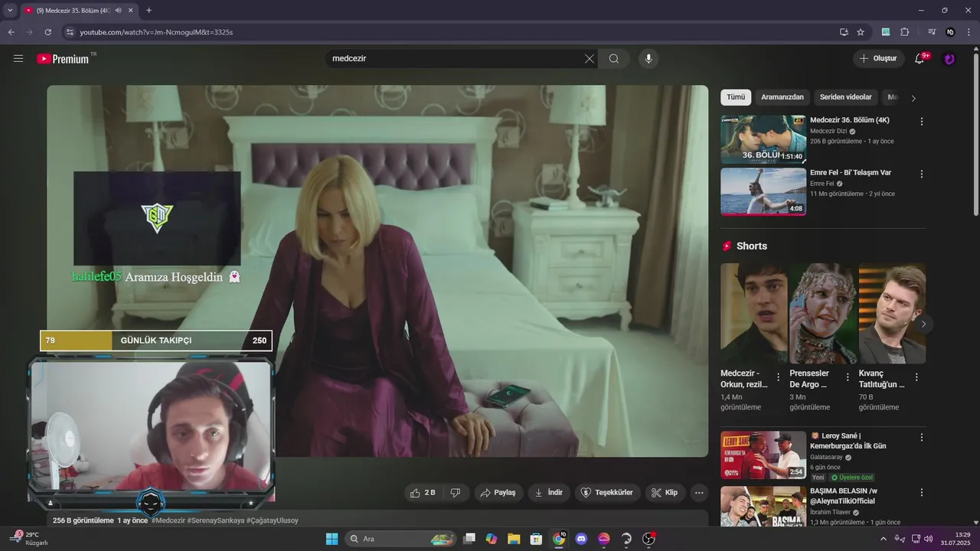
Task: Open media controls in Chrome toolbar
Action: tap(932, 32)
